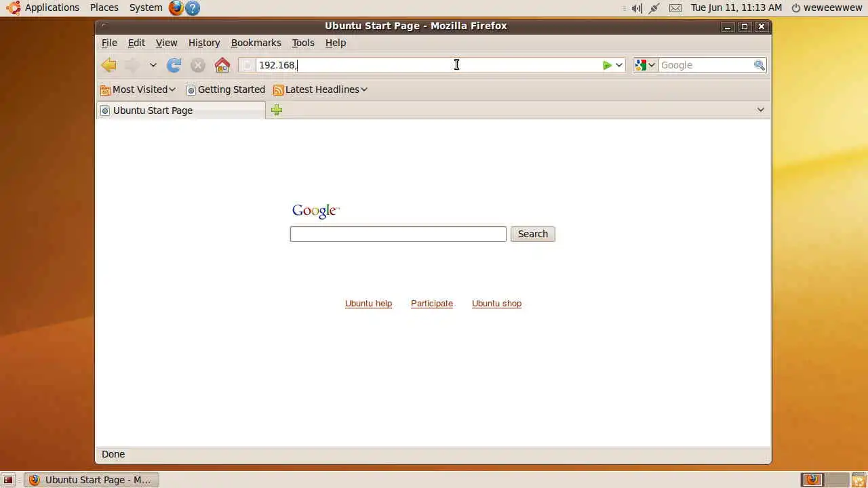Stop loading the page
Viewport: 868px width, 488px height.
point(198,65)
